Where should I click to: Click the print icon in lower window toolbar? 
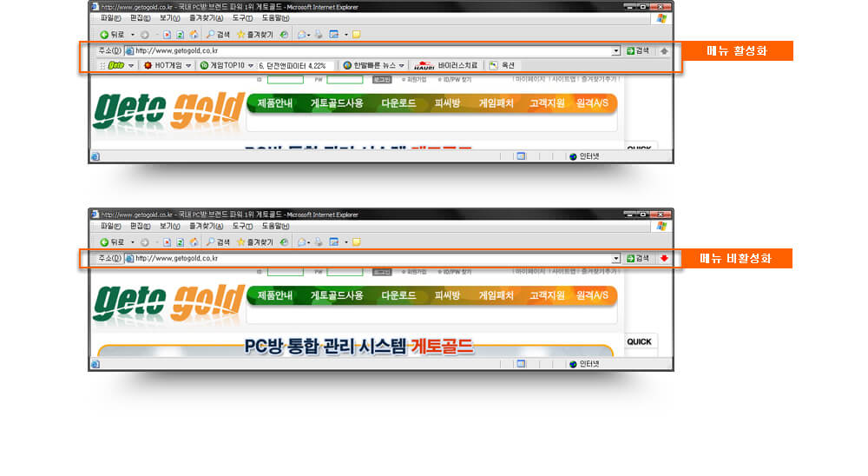(319, 242)
